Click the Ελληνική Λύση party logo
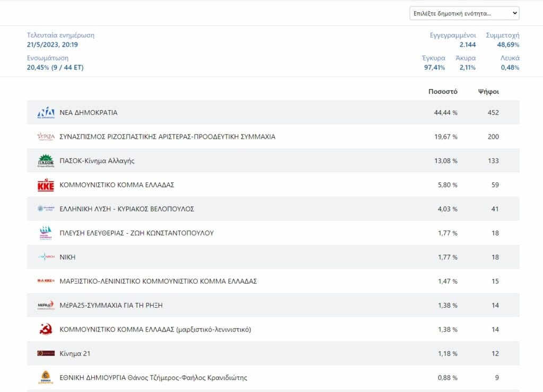This screenshot has width=543, height=392. [46, 209]
